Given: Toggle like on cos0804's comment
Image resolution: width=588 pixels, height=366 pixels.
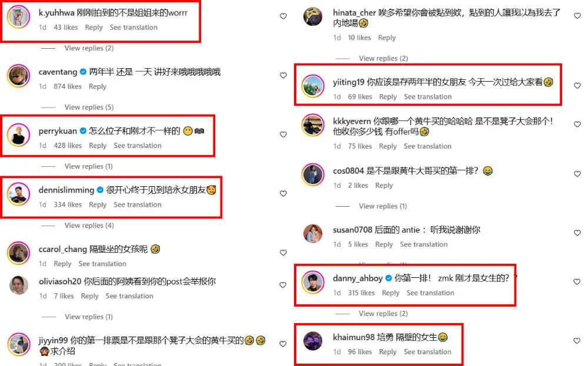Looking at the screenshot, I should (577, 174).
